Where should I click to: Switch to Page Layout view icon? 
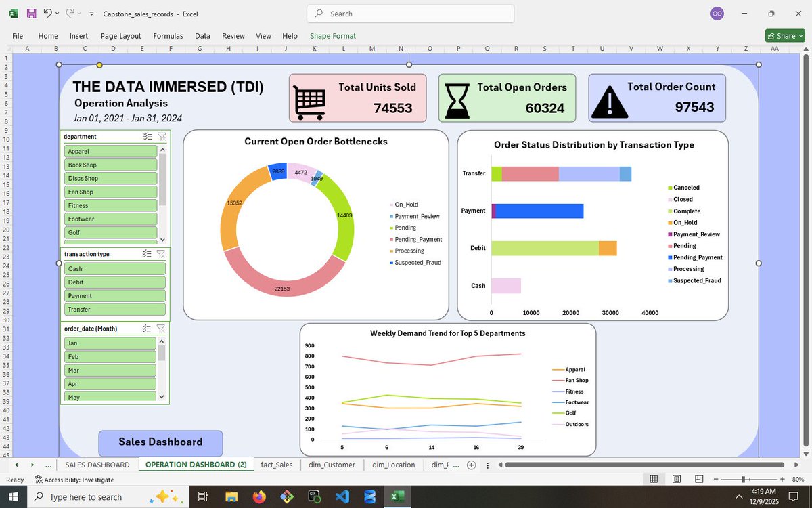(676, 480)
